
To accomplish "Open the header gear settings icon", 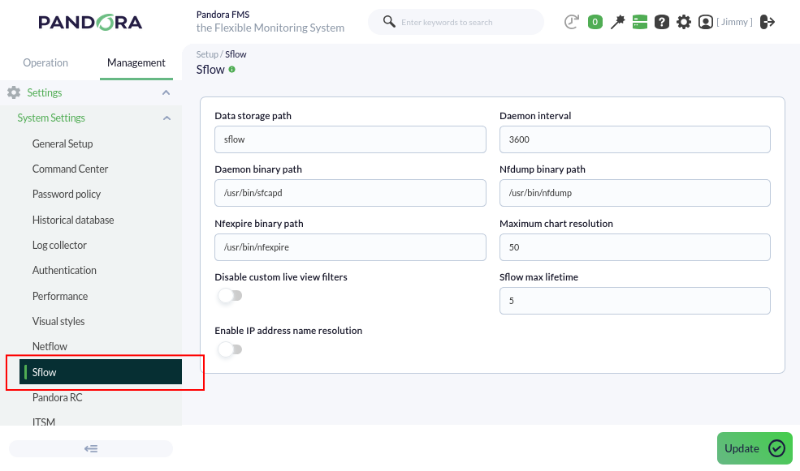I will [x=684, y=22].
